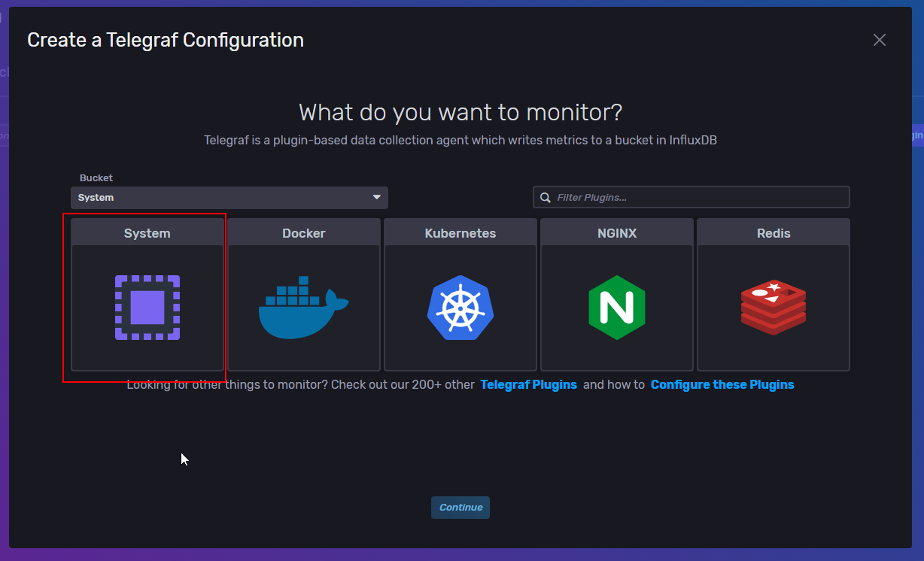Open the Configure these Plugins link

click(x=722, y=384)
